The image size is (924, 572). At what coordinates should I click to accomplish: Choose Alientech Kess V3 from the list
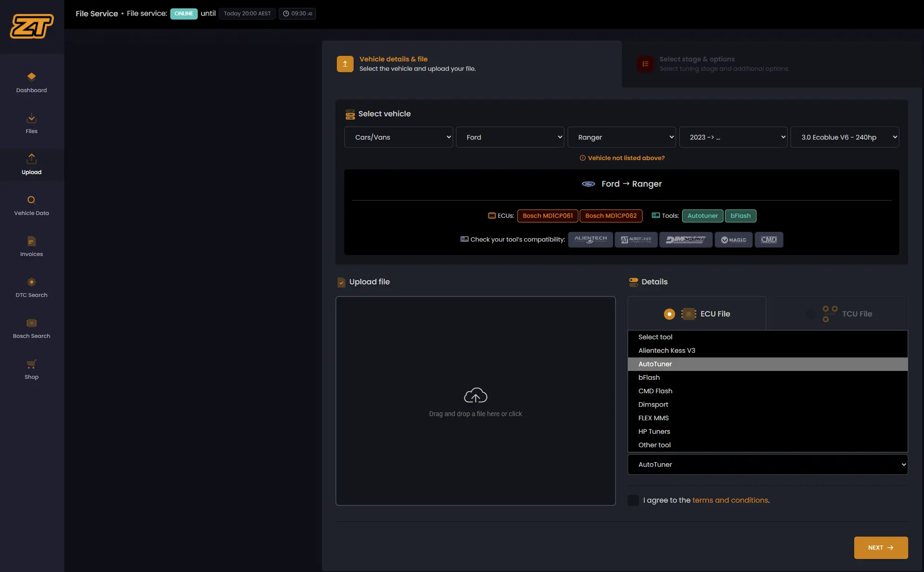(x=768, y=350)
